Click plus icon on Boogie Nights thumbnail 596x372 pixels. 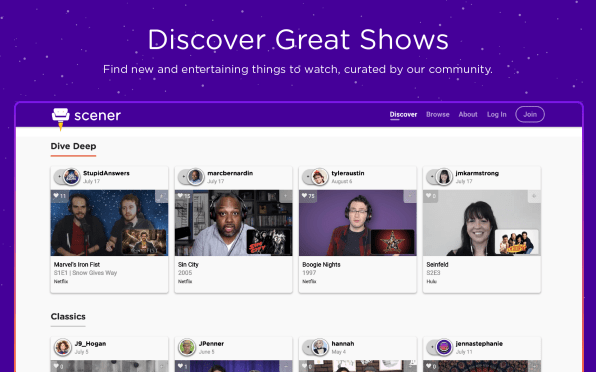(410, 196)
